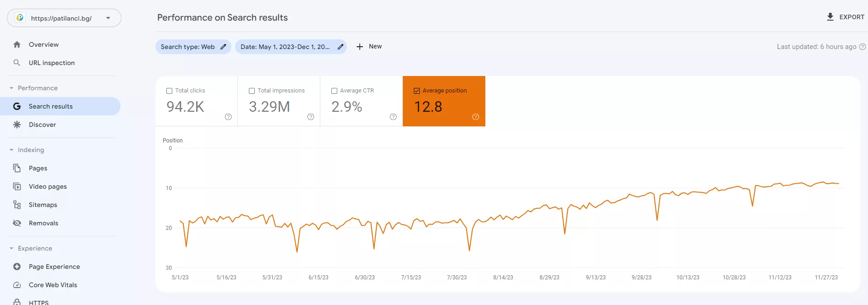Click the Discover asterisk icon
Viewport: 868px width, 305px height.
pos(17,125)
